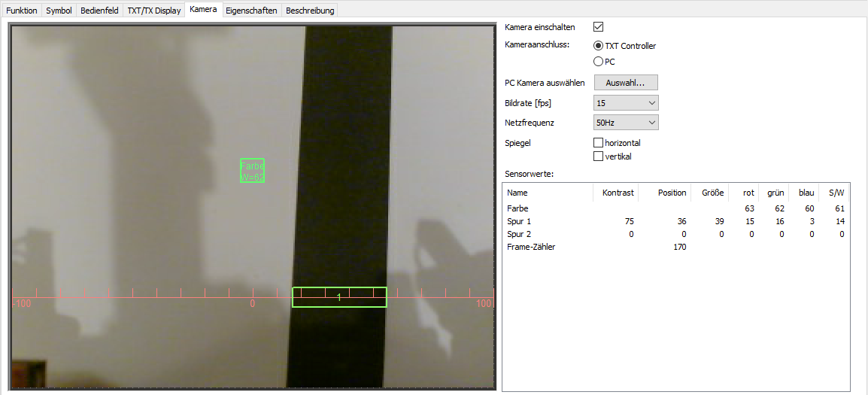The image size is (868, 395).
Task: Click the blau column header
Action: pyautogui.click(x=804, y=193)
